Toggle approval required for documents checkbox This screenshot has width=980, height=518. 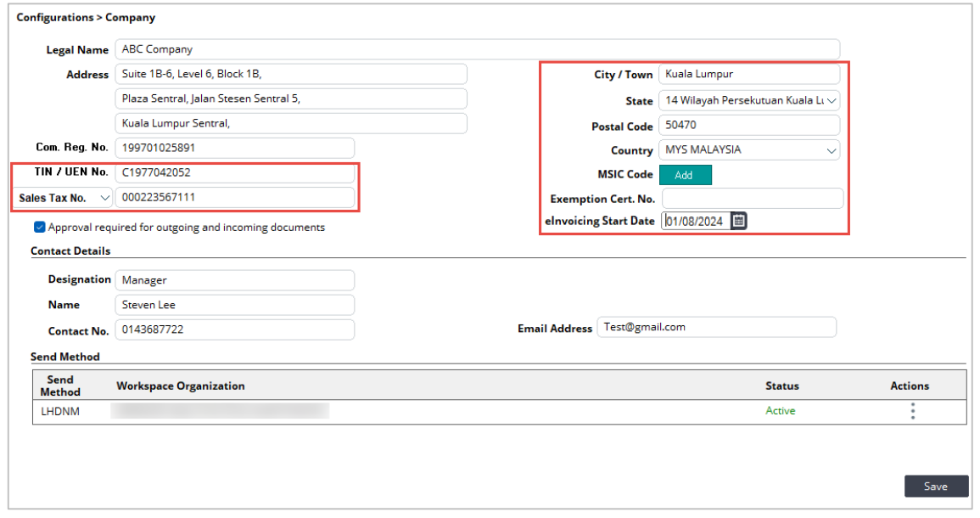tap(40, 228)
